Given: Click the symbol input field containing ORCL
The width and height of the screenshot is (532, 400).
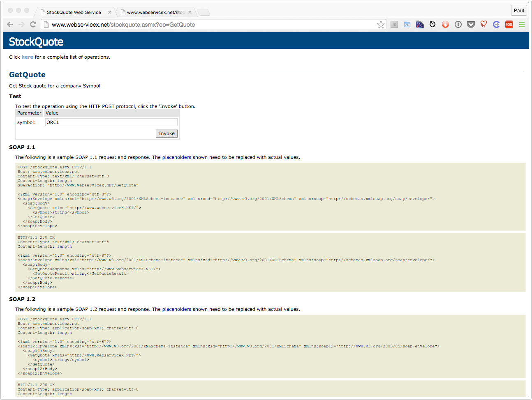Looking at the screenshot, I should pyautogui.click(x=111, y=122).
